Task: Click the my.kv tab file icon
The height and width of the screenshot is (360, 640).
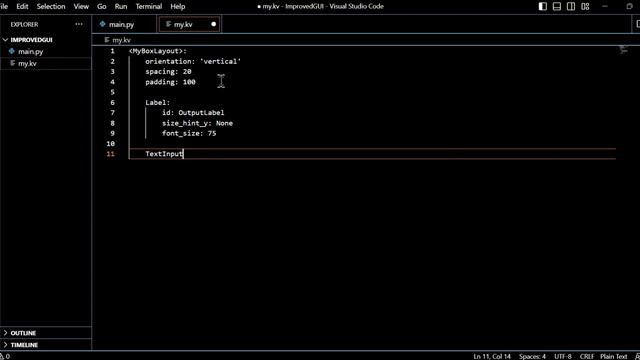Action: (x=168, y=24)
